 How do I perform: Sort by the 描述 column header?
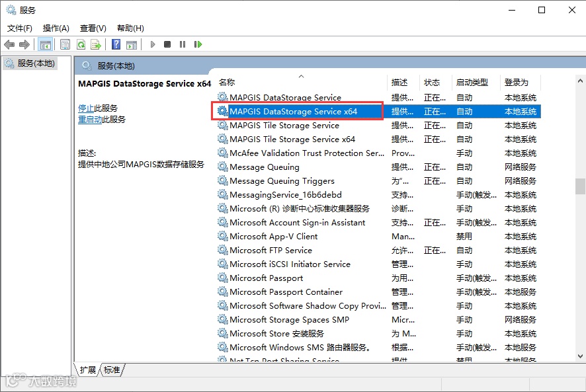pos(403,82)
